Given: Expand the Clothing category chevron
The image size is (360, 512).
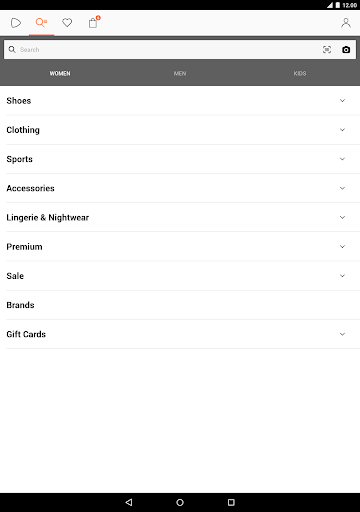Looking at the screenshot, I should [342, 130].
